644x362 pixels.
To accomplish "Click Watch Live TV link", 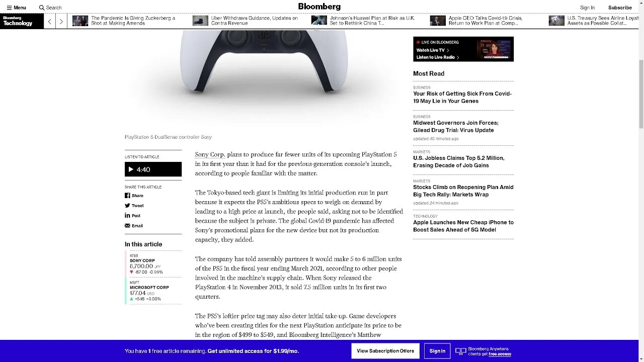I will click(x=432, y=50).
